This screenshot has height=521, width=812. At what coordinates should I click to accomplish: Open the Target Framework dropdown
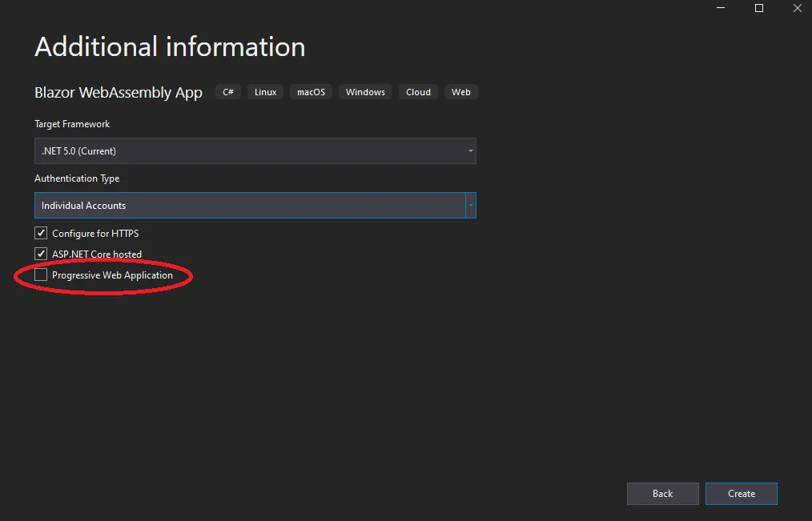pos(255,151)
